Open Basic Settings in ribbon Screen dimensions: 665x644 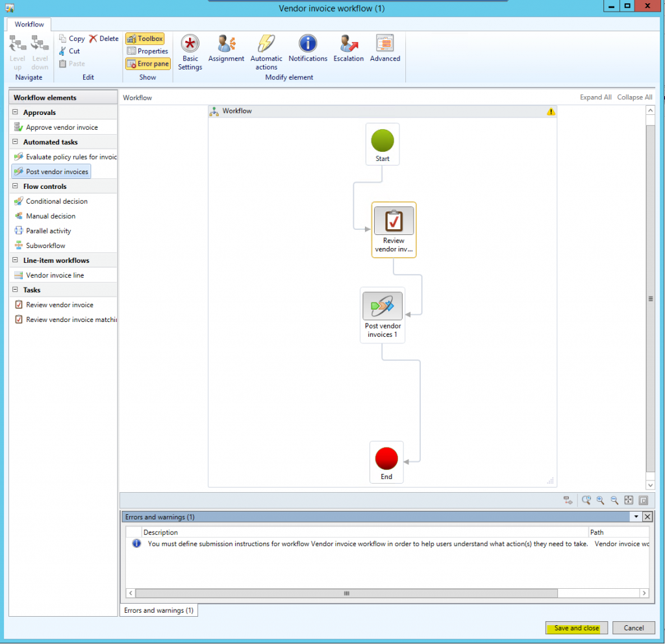190,52
